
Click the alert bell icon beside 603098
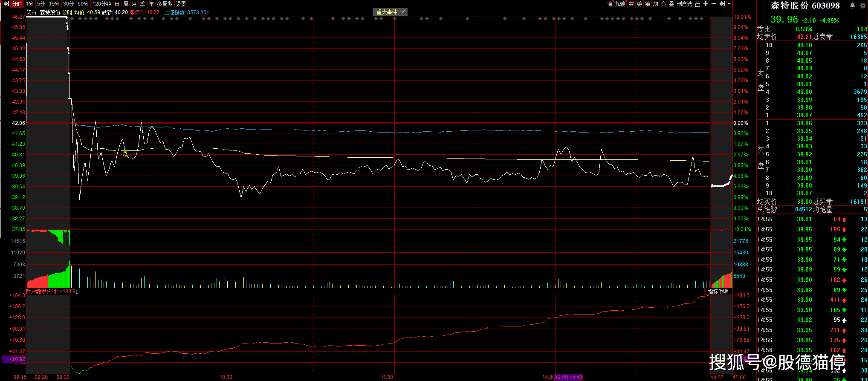pyautogui.click(x=852, y=6)
